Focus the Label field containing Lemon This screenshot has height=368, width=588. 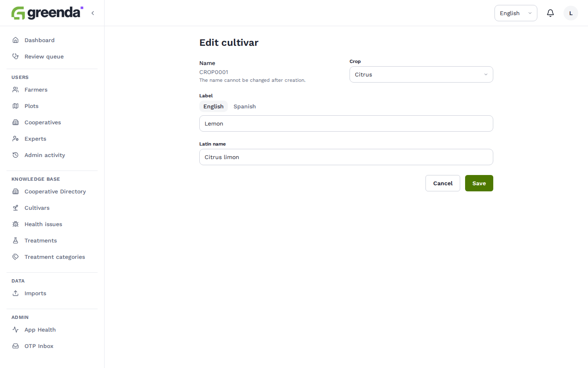coord(346,123)
